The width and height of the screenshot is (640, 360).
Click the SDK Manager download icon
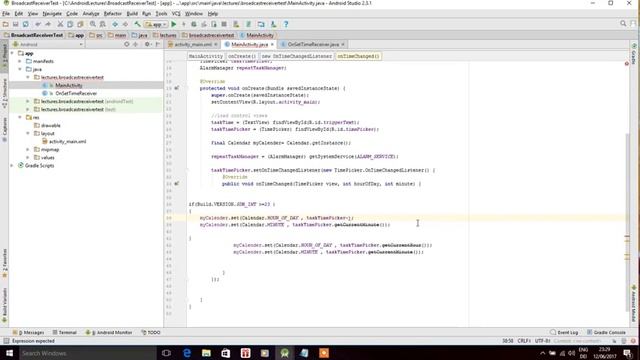273,24
